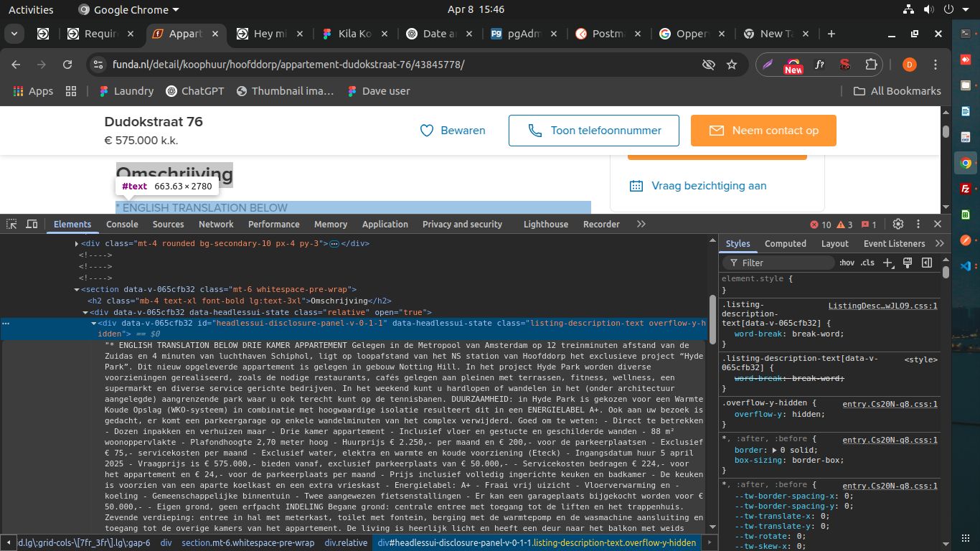Click the heart icon next to Bewaren
The image size is (980, 551).
tap(427, 131)
